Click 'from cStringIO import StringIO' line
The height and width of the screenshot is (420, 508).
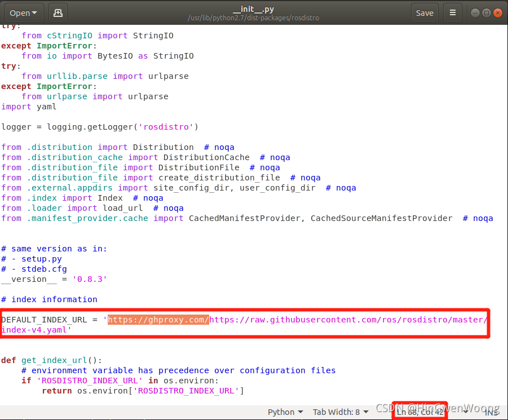pos(98,36)
